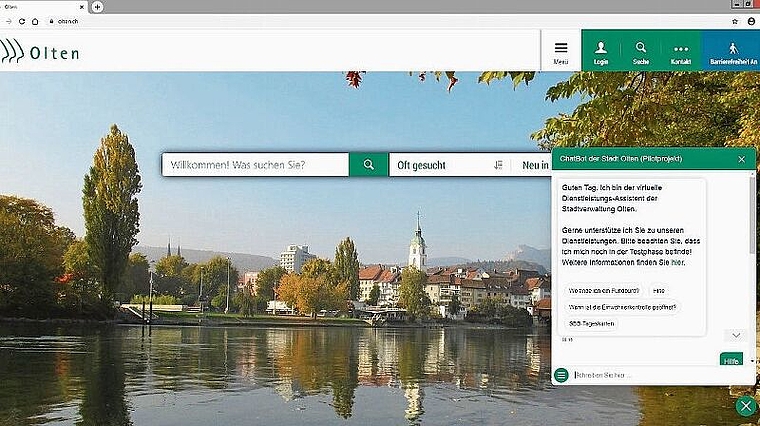This screenshot has width=760, height=426.
Task: Open the Kontakt three-dots icon
Action: (x=681, y=50)
